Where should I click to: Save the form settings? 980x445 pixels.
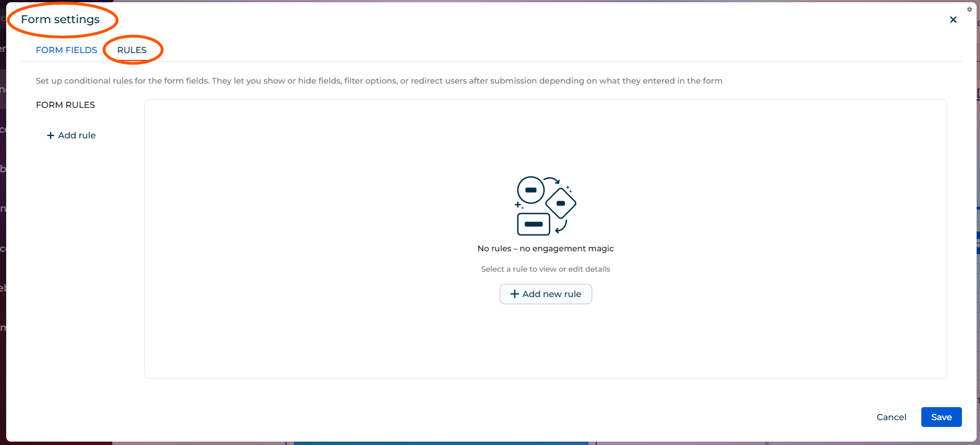click(941, 417)
